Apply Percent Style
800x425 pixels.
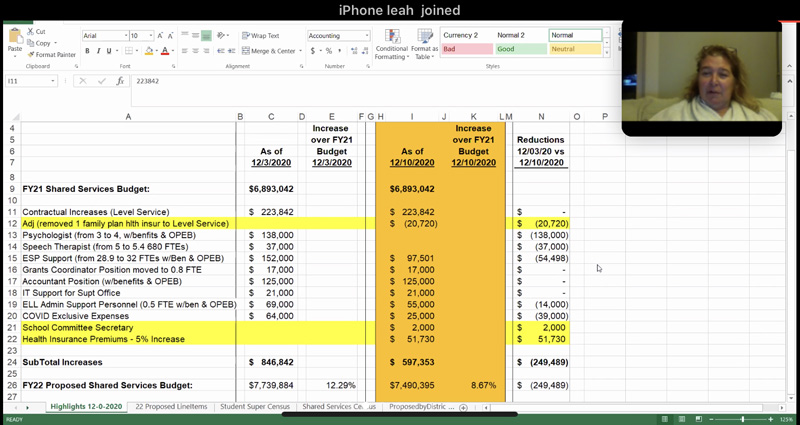[x=329, y=51]
